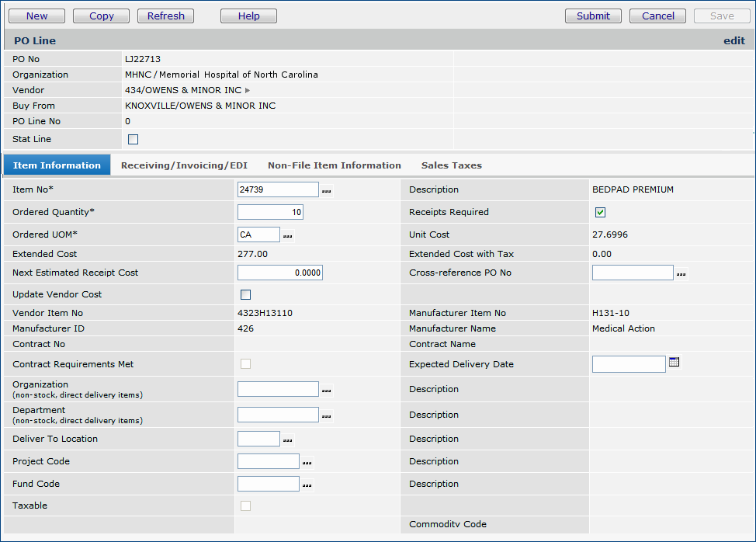Open Department non-stock lookup ellipsis icon
The image size is (756, 542).
327,415
